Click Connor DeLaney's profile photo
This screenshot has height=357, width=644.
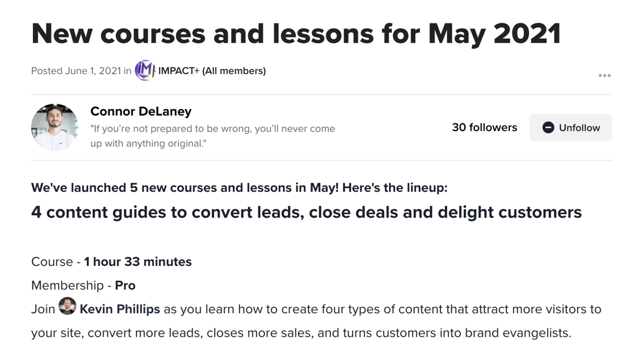[54, 127]
